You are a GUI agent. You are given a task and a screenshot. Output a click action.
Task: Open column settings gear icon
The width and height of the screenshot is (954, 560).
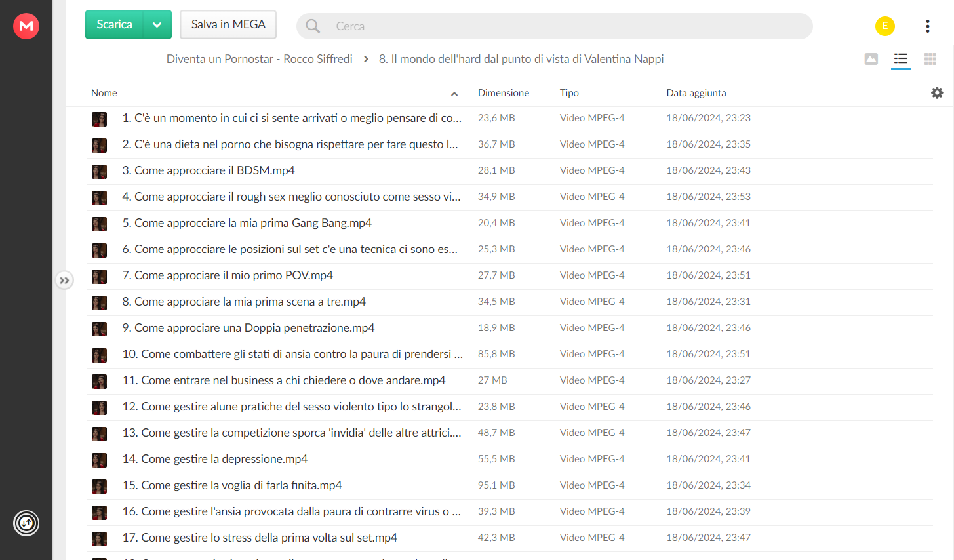tap(937, 93)
